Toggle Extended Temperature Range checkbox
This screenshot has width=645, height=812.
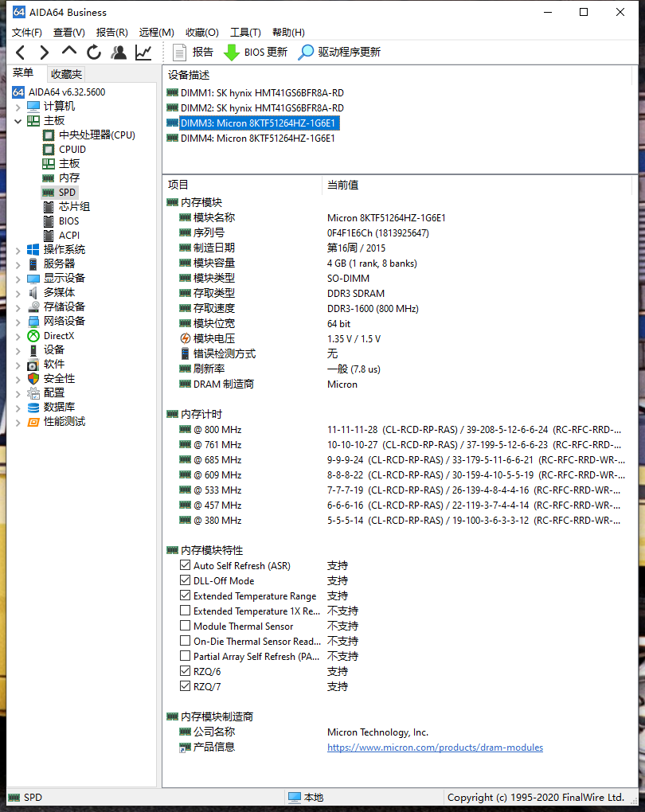pos(185,595)
